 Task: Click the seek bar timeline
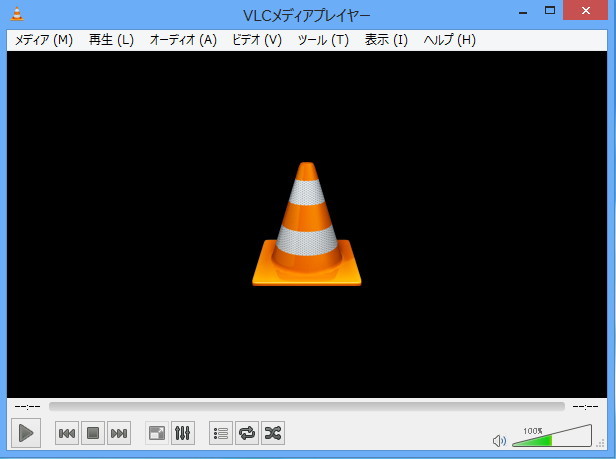pos(306,407)
